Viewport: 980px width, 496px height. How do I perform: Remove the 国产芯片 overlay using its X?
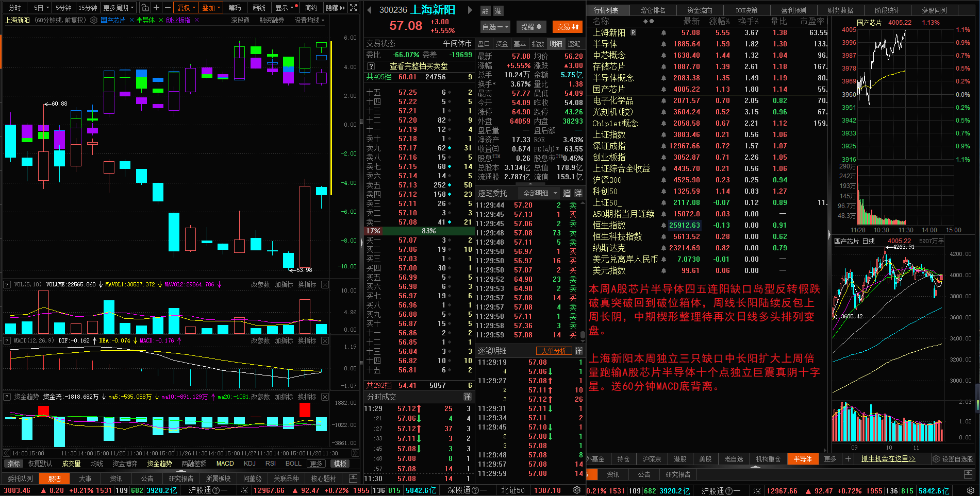pos(131,20)
